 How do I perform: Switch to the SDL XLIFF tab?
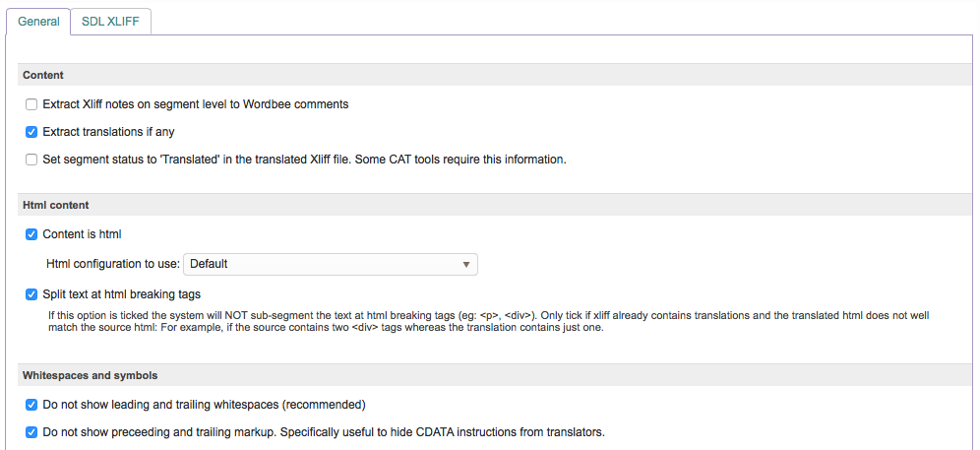coord(110,21)
